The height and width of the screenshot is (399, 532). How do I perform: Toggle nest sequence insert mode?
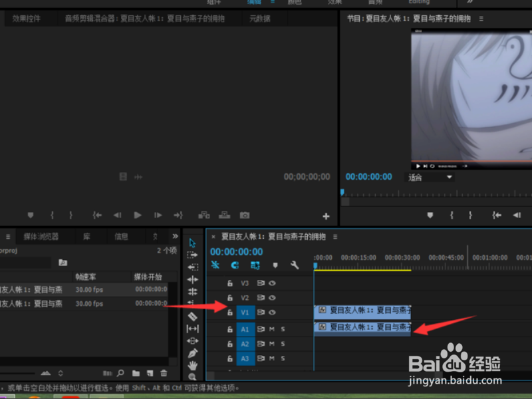215,265
